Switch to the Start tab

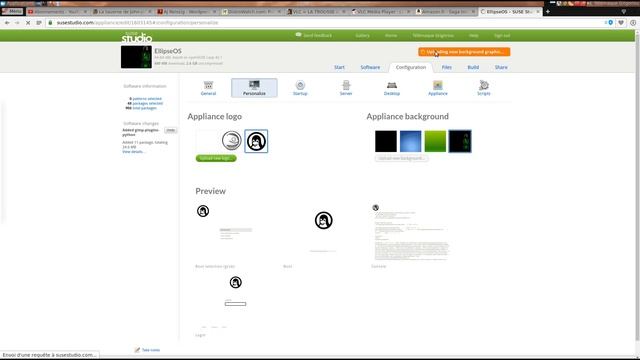point(339,67)
